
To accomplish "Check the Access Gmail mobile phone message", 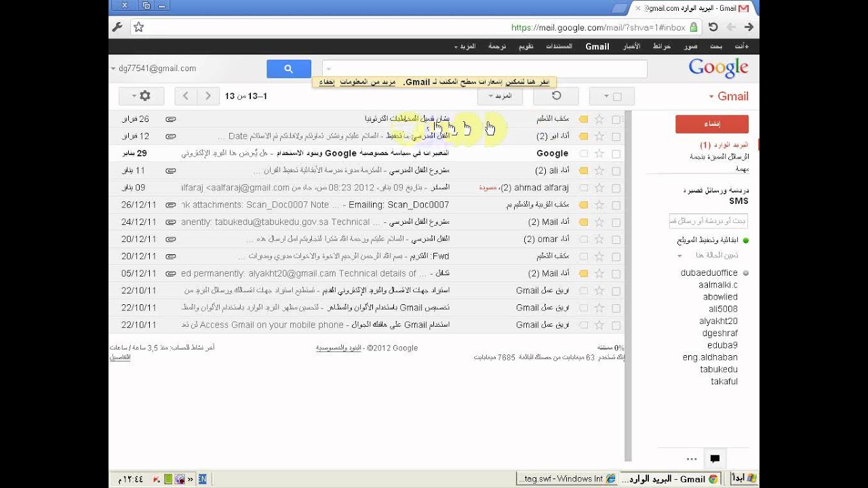I will [x=616, y=325].
